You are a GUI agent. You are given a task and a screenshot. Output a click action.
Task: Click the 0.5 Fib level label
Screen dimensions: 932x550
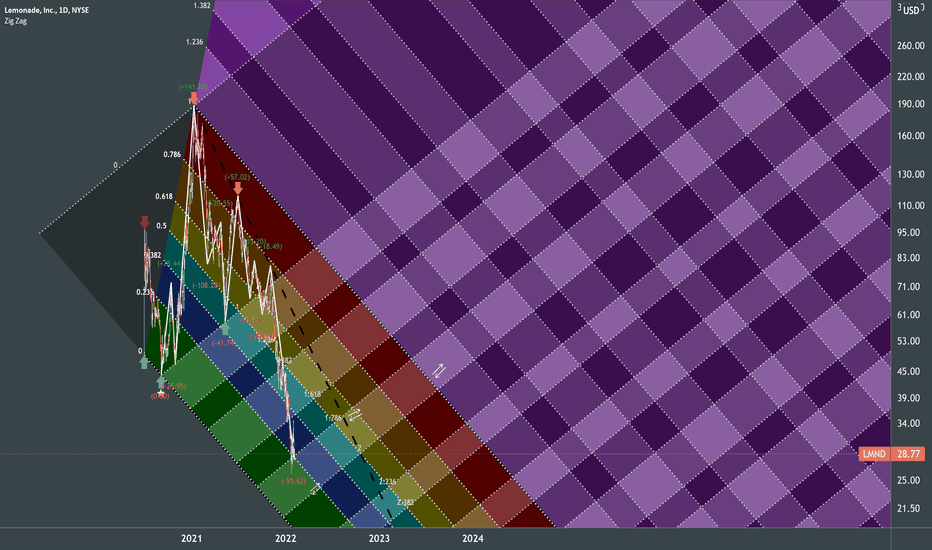pyautogui.click(x=162, y=226)
